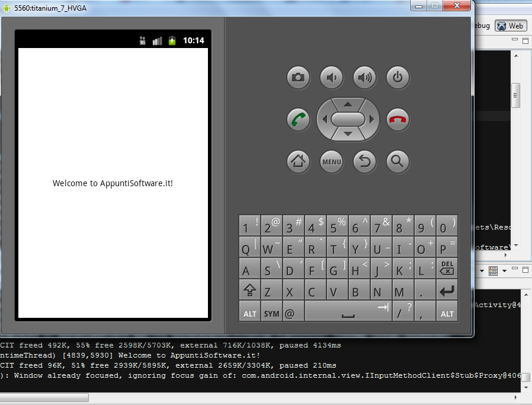Click the slash question mark key

pyautogui.click(x=403, y=311)
